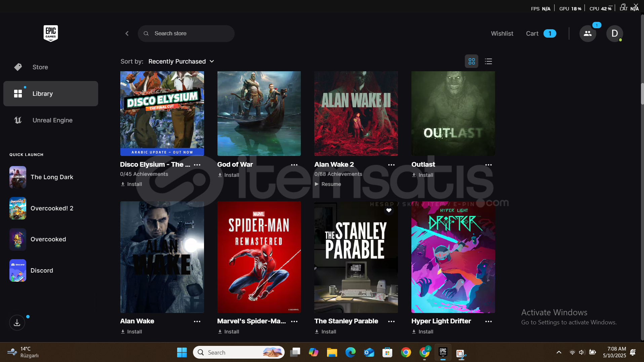
Task: Open more options for Alan Wake
Action: pos(197,321)
